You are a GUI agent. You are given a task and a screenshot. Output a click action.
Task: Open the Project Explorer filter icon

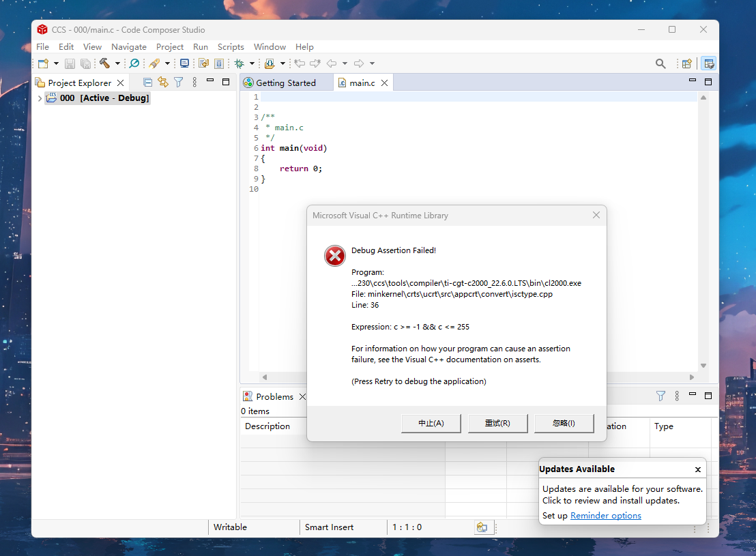pyautogui.click(x=178, y=83)
